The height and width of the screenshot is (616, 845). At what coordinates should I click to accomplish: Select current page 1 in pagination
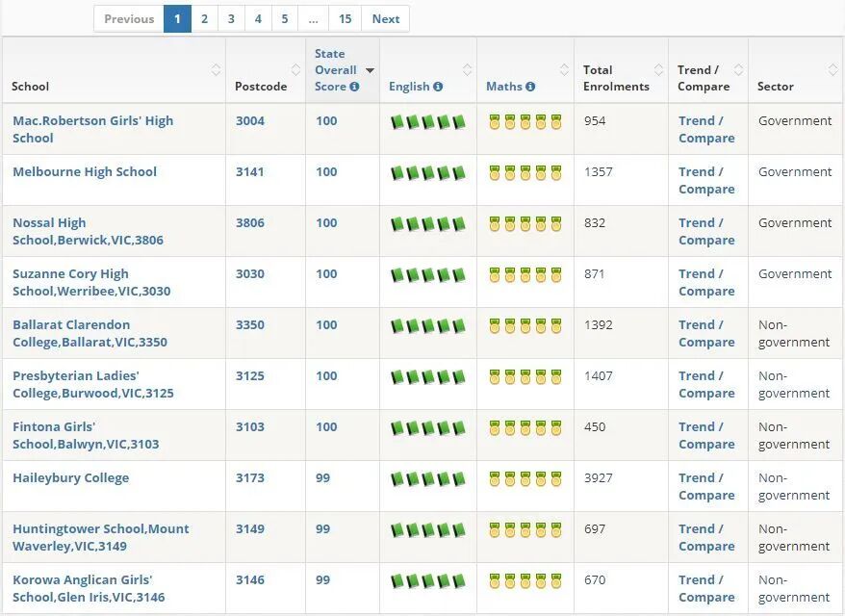(177, 19)
